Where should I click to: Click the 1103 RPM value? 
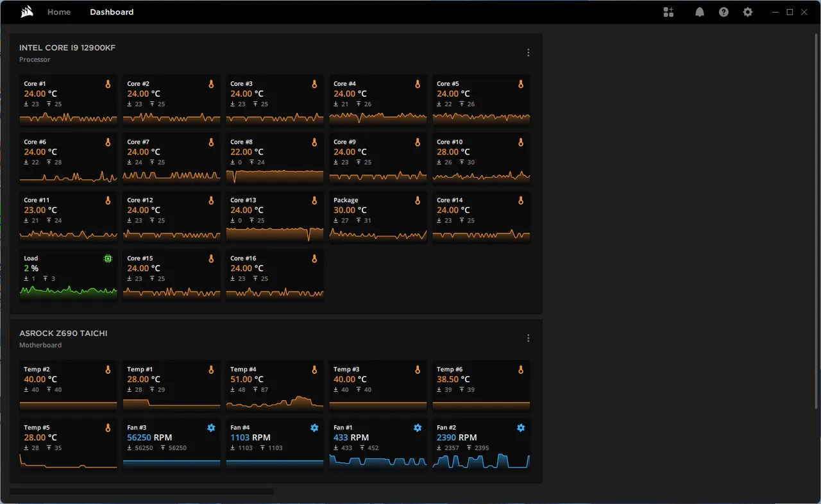pos(250,438)
